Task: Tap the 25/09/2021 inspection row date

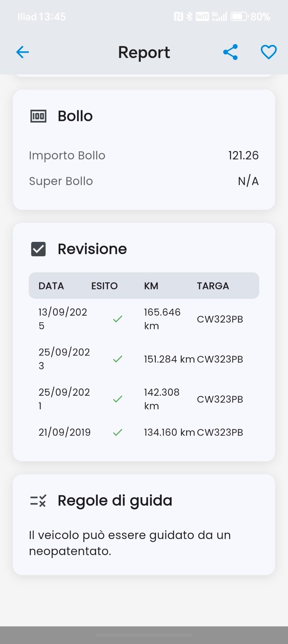Action: 64,399
